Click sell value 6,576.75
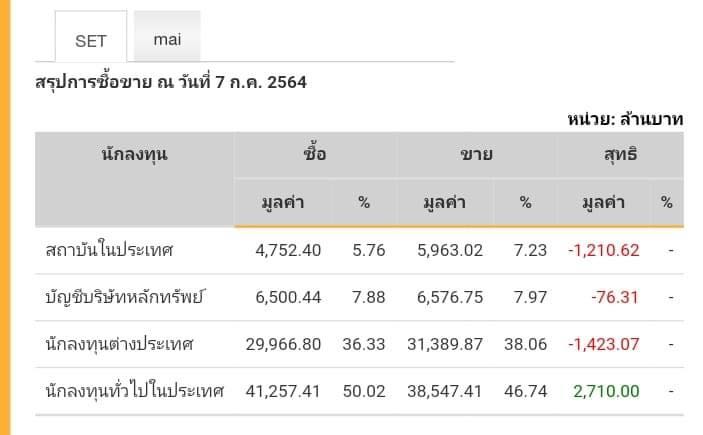 point(450,297)
